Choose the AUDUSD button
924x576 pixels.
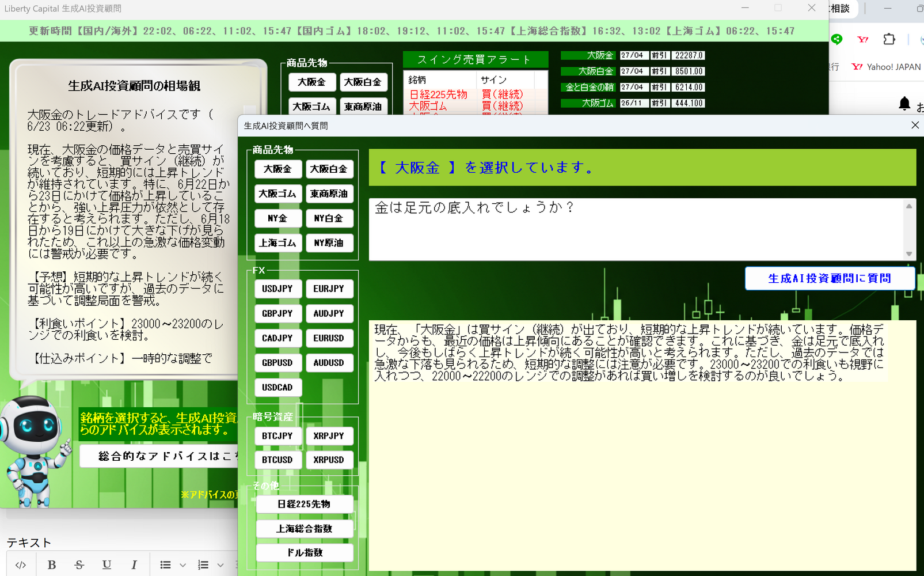(x=329, y=363)
